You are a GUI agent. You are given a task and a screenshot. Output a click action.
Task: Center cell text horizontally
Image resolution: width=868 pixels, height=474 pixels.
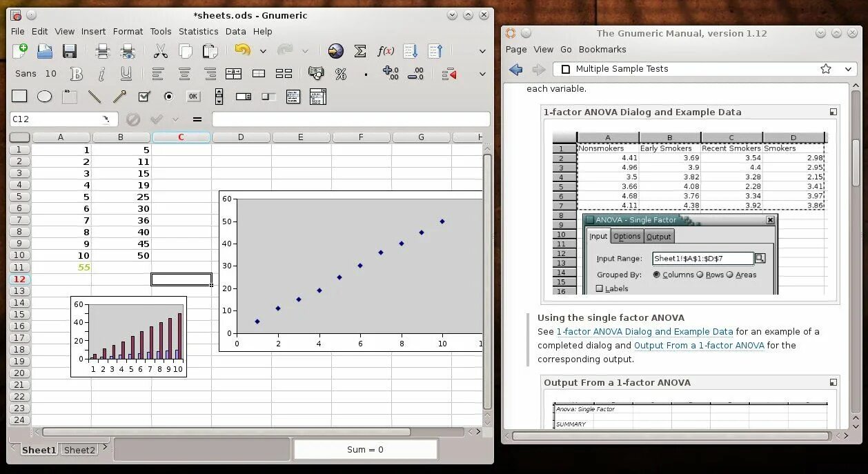(184, 74)
